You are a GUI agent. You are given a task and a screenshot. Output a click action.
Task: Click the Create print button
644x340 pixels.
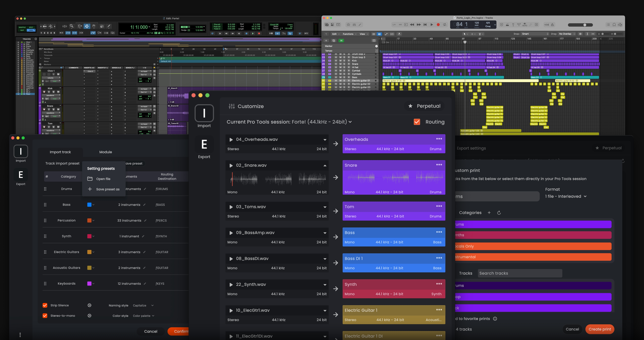[600, 329]
